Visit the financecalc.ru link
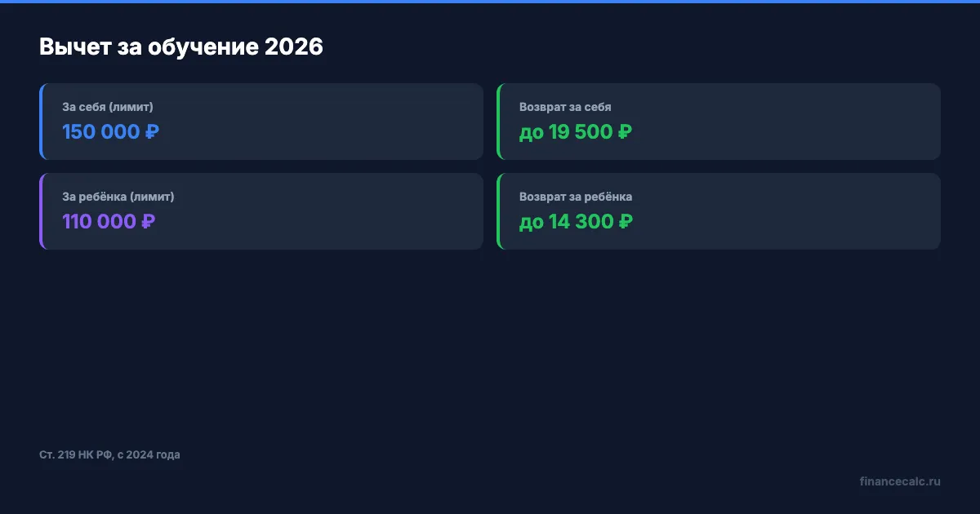The width and height of the screenshot is (980, 514). tap(900, 481)
